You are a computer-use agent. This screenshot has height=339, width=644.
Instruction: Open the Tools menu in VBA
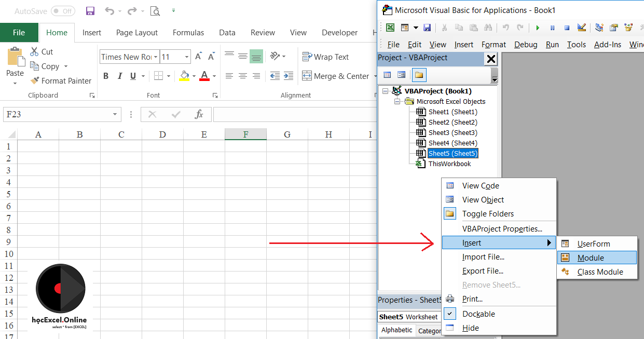577,44
